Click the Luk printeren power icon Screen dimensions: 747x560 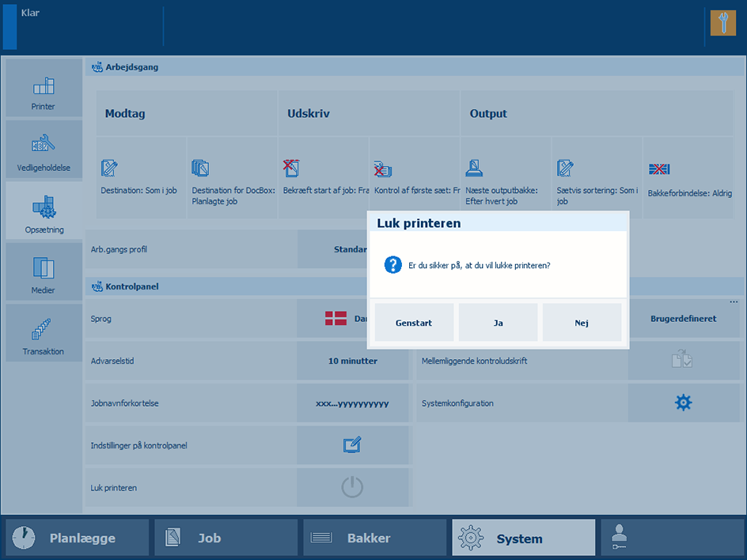(353, 488)
